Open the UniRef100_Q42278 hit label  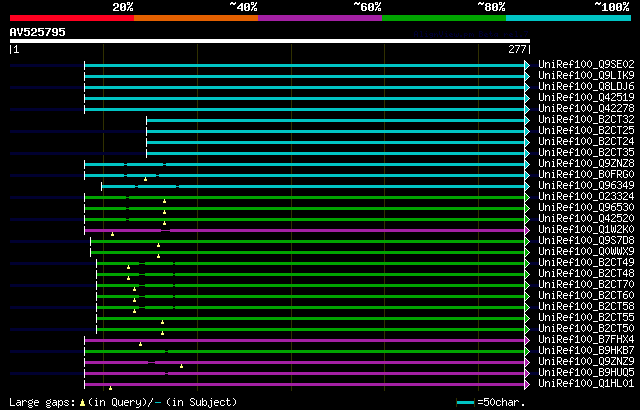[x=586, y=109]
